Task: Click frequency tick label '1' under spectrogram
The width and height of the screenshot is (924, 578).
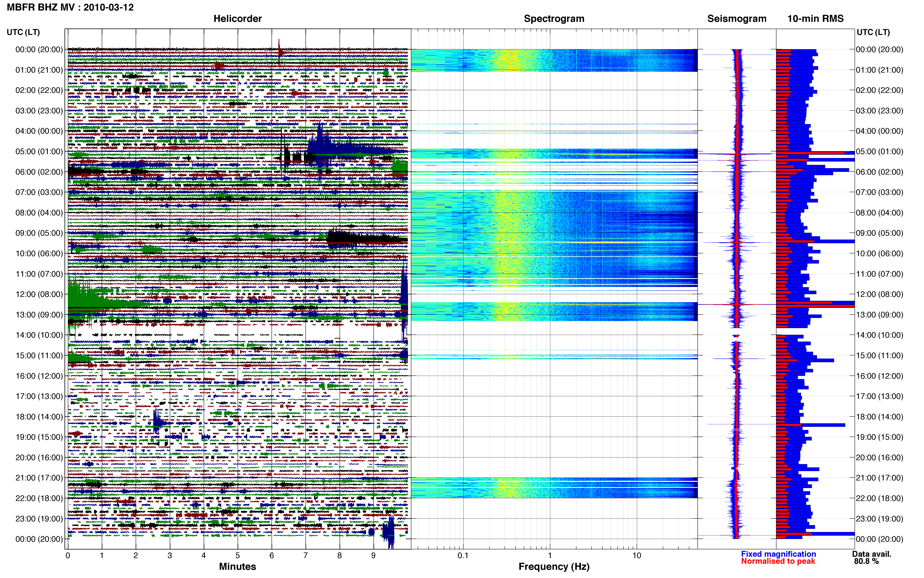Action: pyautogui.click(x=550, y=555)
